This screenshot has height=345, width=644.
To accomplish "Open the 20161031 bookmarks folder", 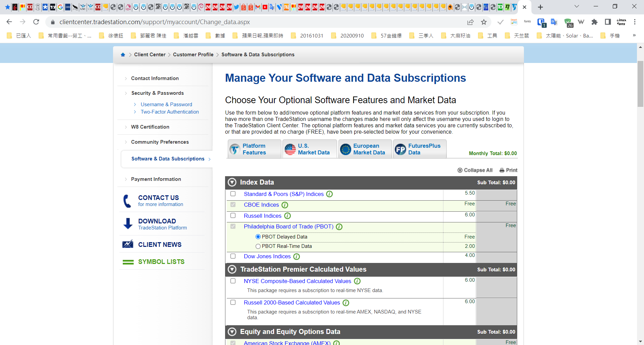I will click(308, 36).
